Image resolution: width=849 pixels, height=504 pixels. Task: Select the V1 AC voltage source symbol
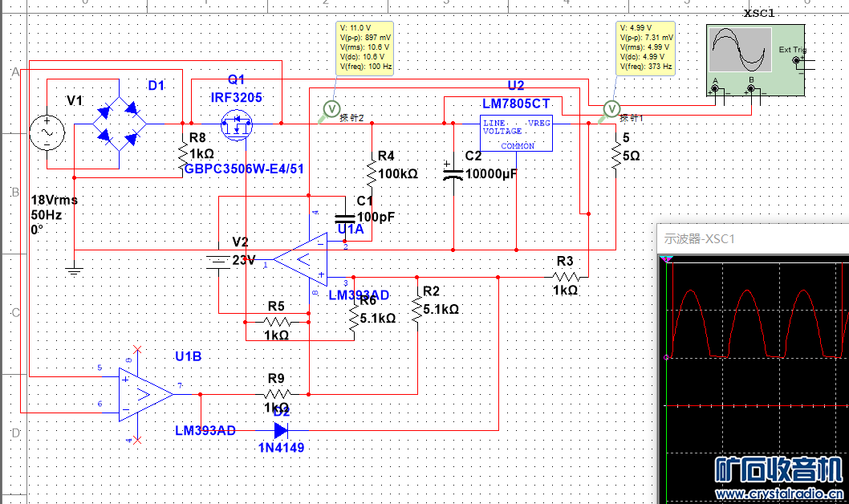point(47,132)
